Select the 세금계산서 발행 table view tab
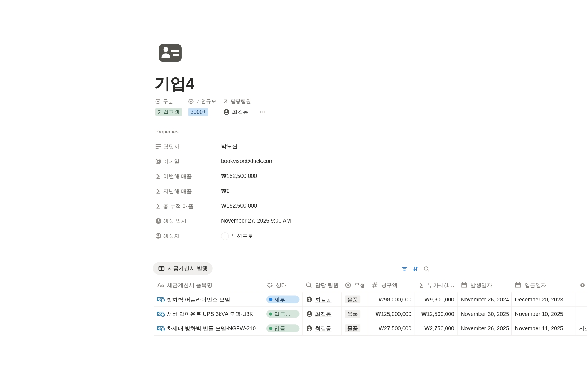The width and height of the screenshot is (588, 367). coord(183,268)
